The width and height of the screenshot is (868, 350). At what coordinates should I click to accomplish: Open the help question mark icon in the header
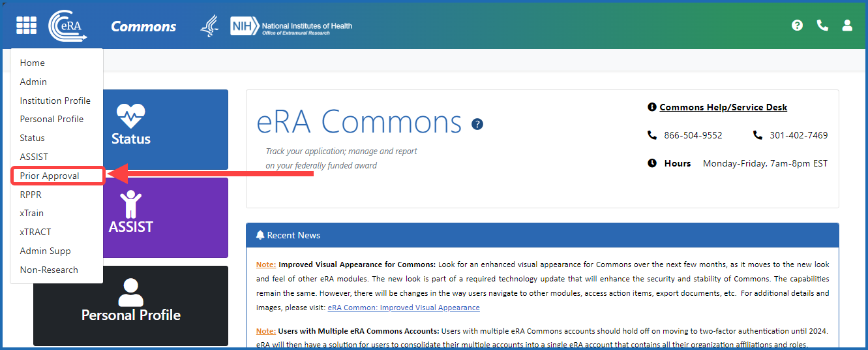797,25
